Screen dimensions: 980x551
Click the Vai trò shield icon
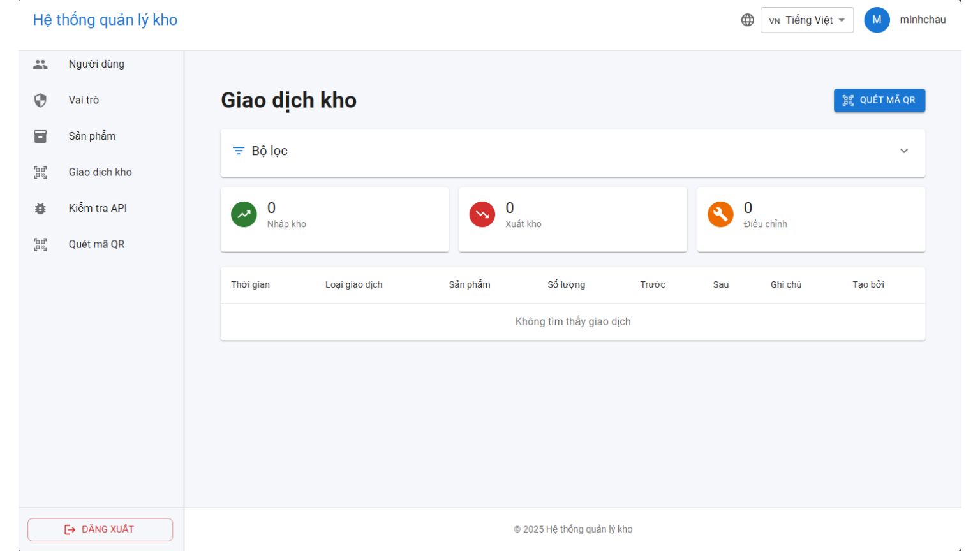[40, 99]
